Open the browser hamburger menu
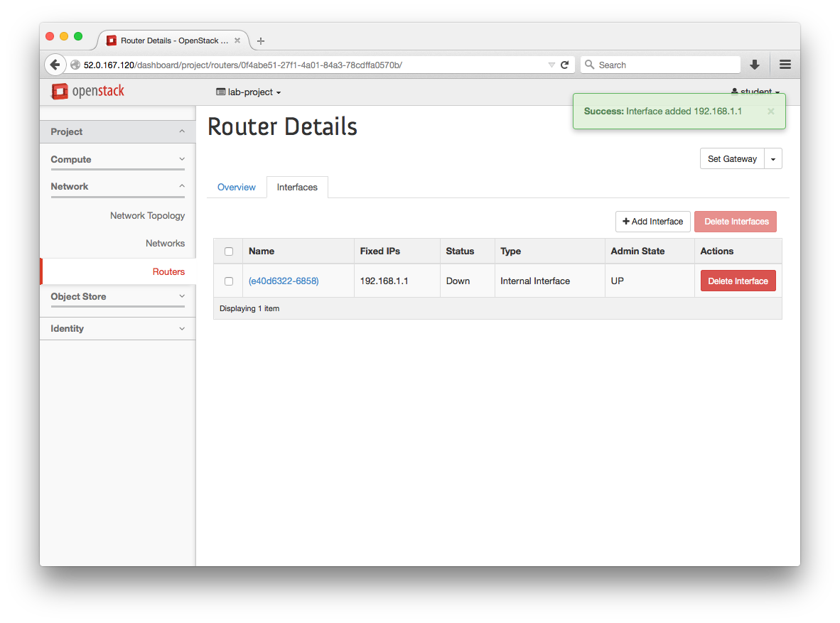 point(785,64)
